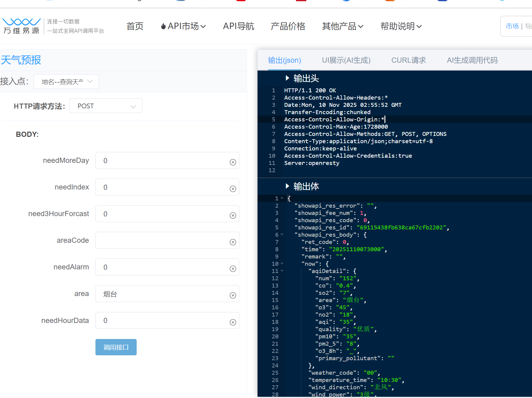Click the 万维易源 site logo
Image resolution: width=532 pixels, height=398 pixels.
click(22, 26)
